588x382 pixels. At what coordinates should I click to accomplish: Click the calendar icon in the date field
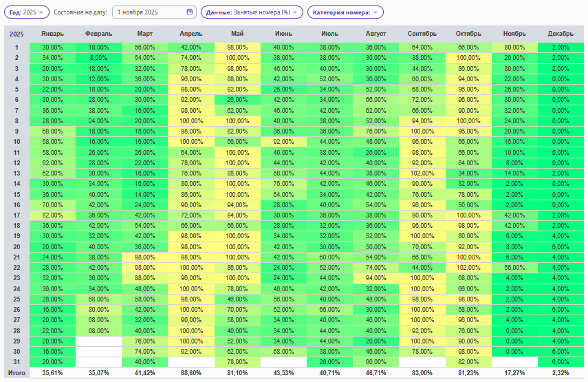coord(190,12)
